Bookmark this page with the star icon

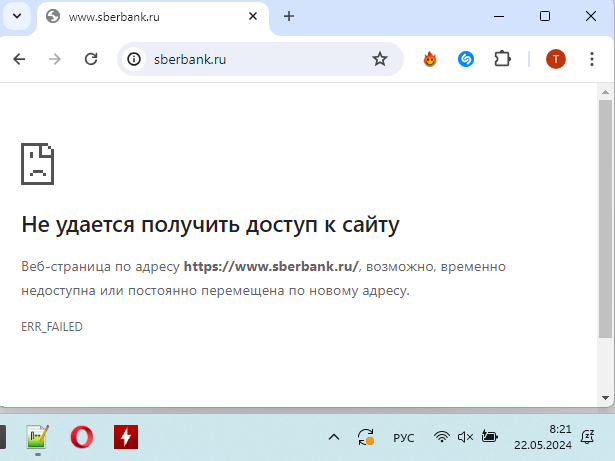(380, 59)
